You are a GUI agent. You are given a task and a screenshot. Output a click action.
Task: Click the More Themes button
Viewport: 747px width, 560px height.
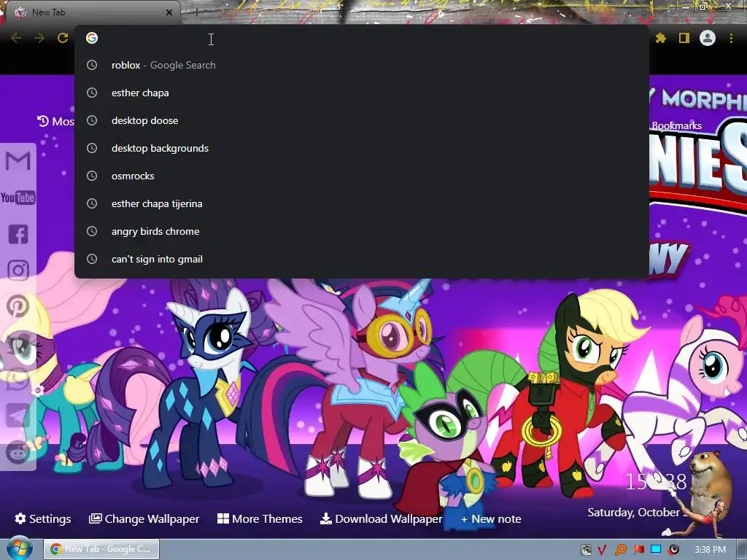tap(260, 518)
